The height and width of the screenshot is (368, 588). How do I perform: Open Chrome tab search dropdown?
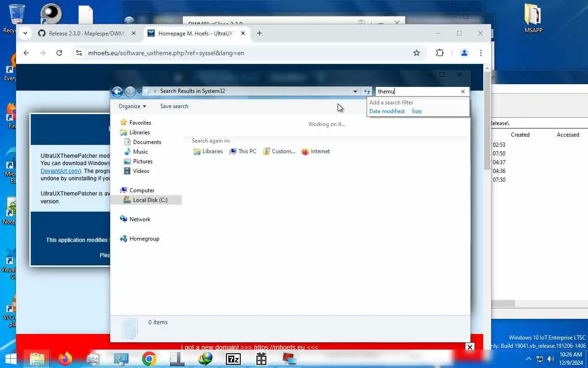coord(25,33)
